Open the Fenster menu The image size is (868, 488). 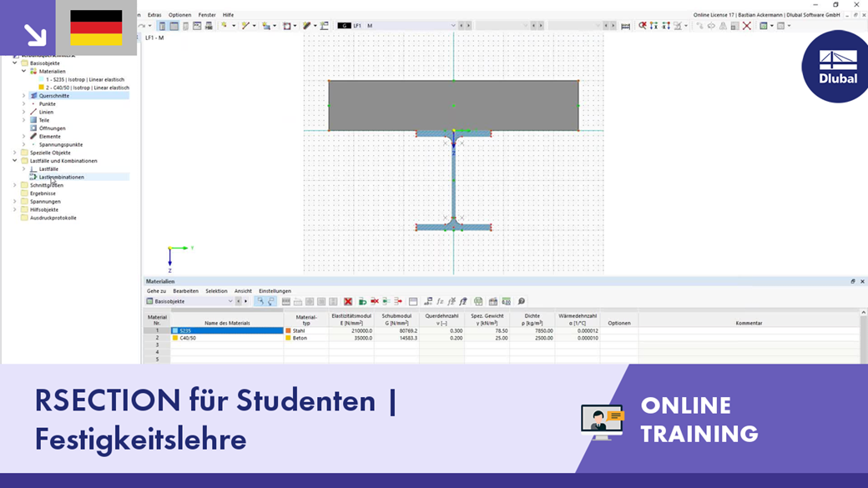207,15
